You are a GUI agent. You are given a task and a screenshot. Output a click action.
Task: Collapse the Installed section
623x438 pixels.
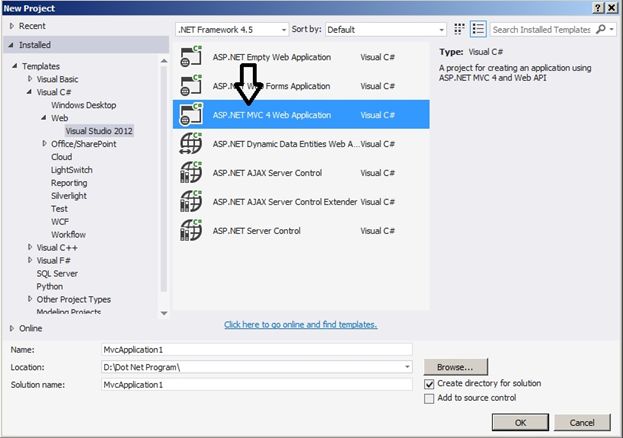pos(11,45)
